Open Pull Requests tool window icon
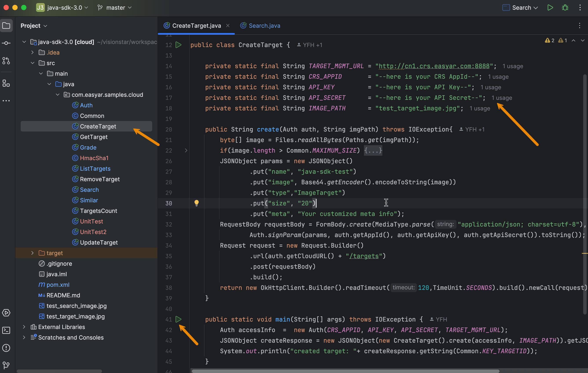Screen dimensions: 588x373 (x=6, y=60)
